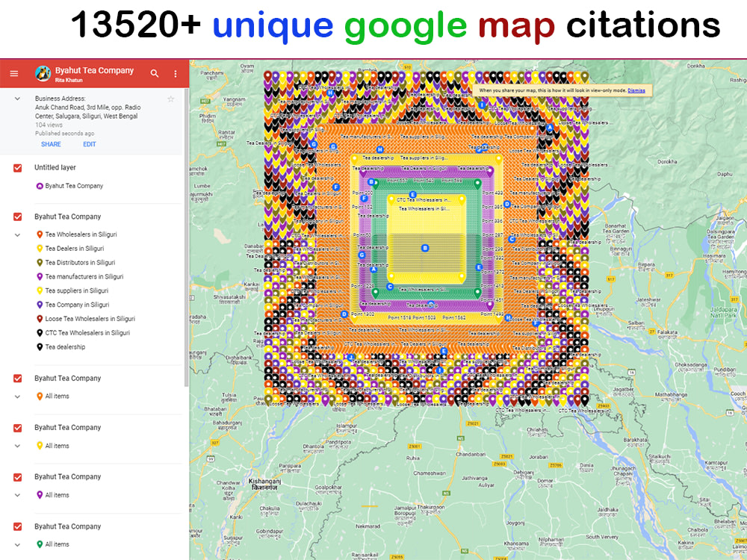The image size is (747, 560).
Task: Select Tea Dealers in Siliguri list text
Action: point(74,248)
